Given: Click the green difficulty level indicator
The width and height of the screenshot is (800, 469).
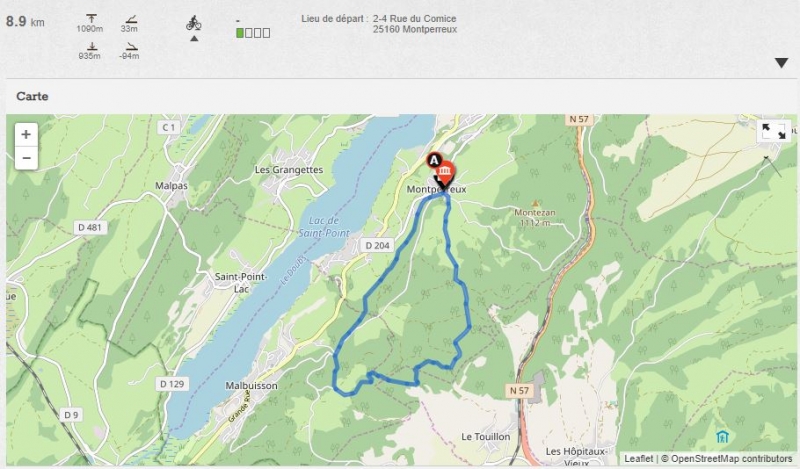Looking at the screenshot, I should coord(253,33).
